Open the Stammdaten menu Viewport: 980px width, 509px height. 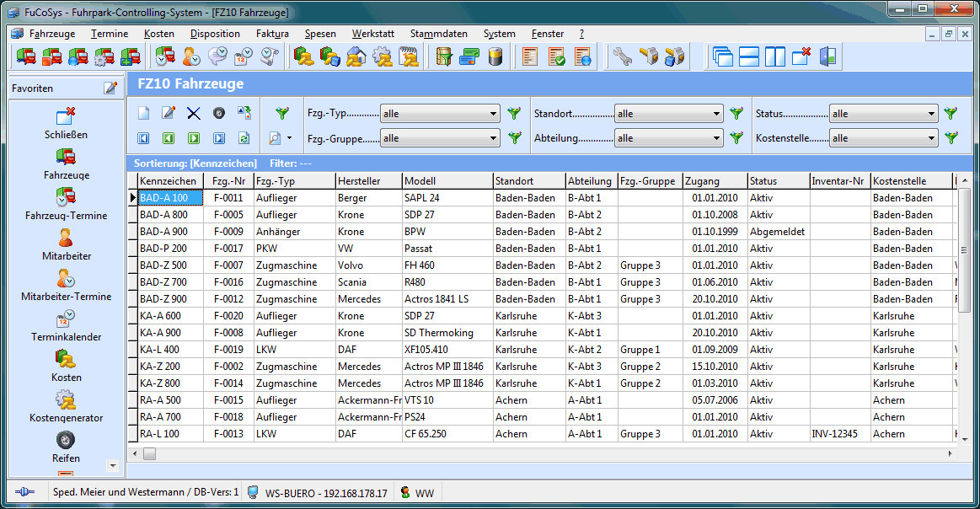tap(438, 34)
